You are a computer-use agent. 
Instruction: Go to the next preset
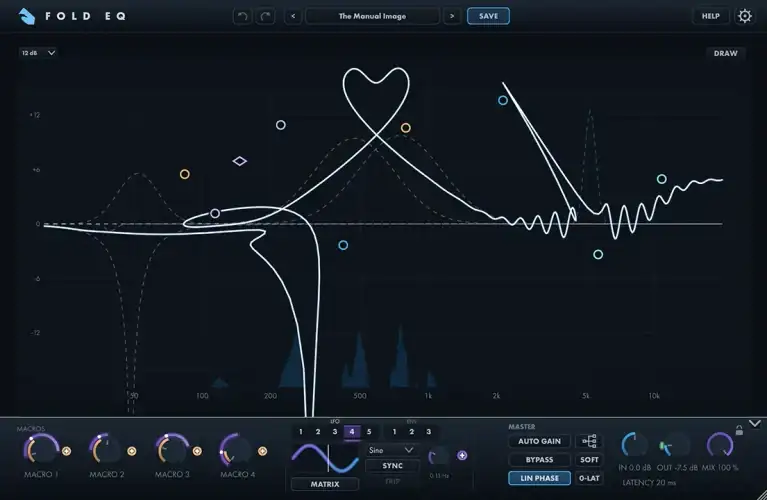[452, 16]
